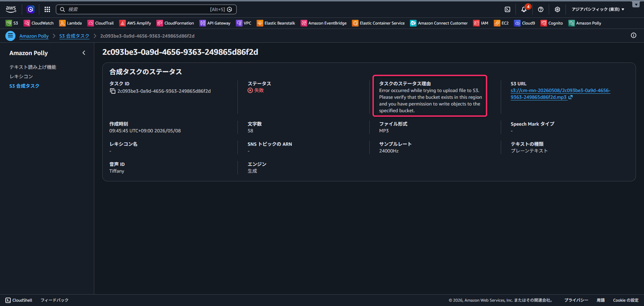Open the EC2 favorite shortcut
Viewport: 644px width, 306px height.
pos(501,23)
